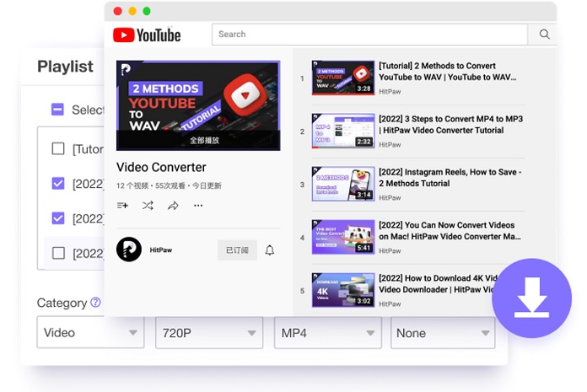
Task: Click the notification bell icon
Action: pyautogui.click(x=270, y=250)
